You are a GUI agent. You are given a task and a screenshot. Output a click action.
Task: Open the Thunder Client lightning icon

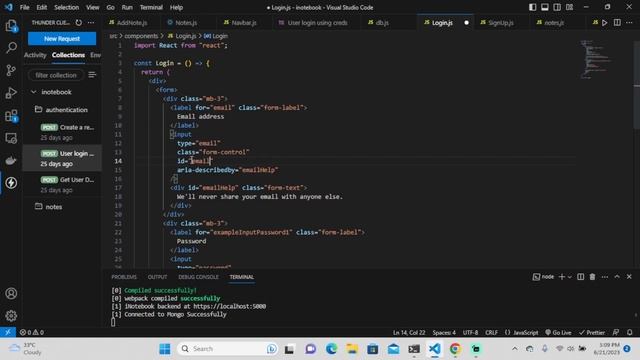(11, 182)
